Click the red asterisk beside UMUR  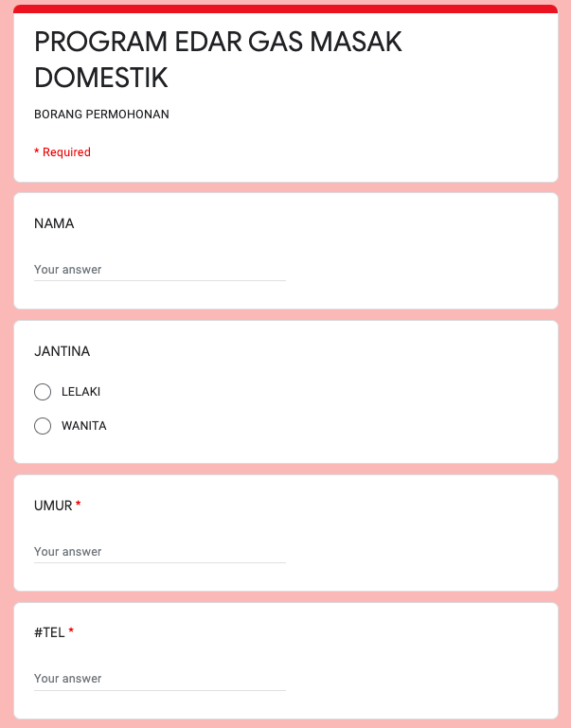[79, 506]
